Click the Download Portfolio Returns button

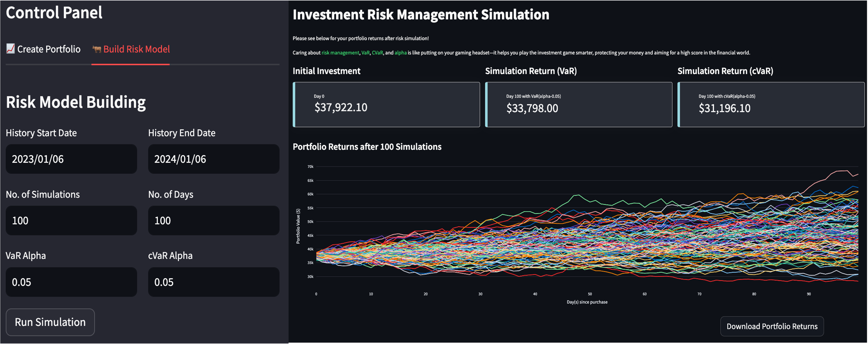tap(772, 326)
